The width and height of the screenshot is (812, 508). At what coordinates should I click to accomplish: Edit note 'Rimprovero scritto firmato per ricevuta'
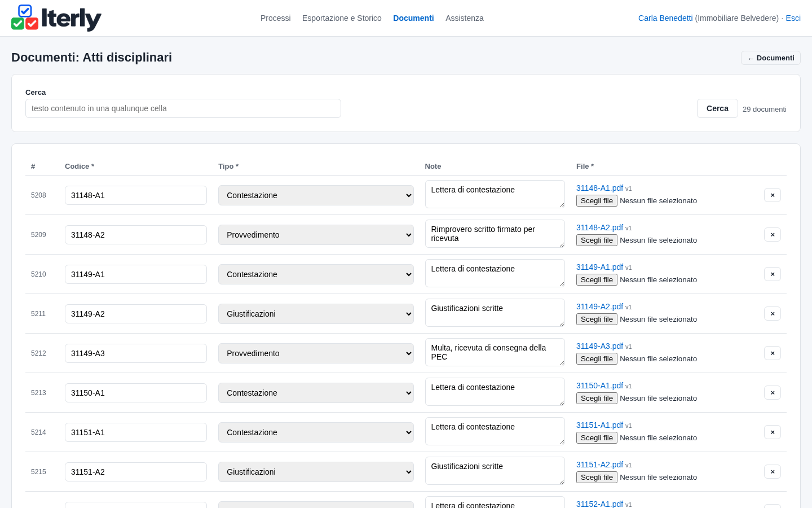495,234
